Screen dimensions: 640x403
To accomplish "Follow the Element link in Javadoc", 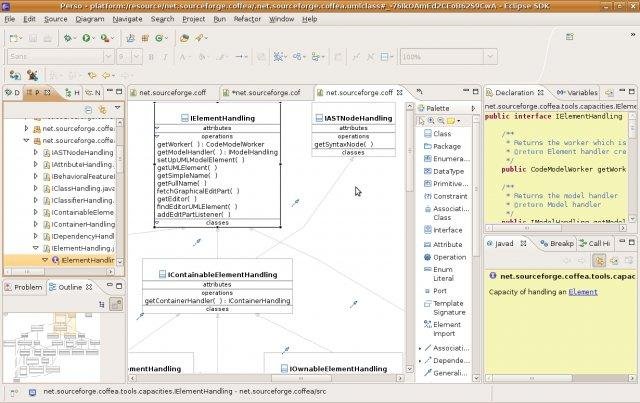I will pyautogui.click(x=583, y=292).
